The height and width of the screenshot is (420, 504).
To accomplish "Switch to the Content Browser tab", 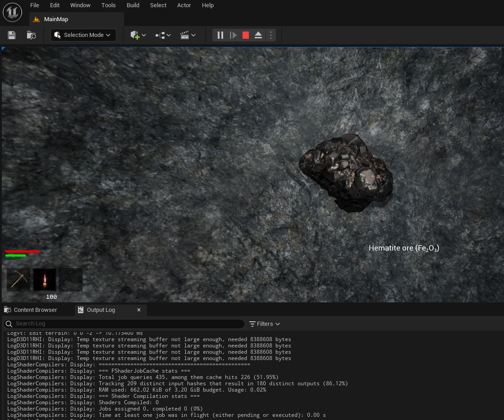I will coord(35,310).
